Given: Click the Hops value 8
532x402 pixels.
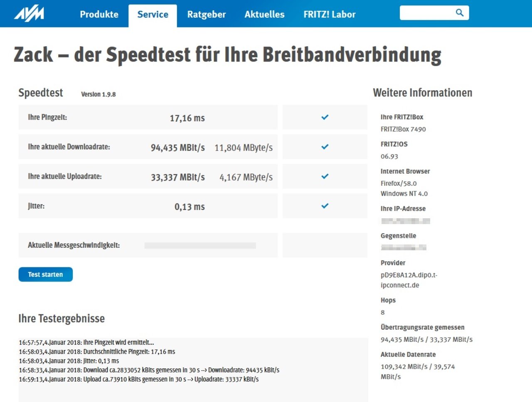Looking at the screenshot, I should [x=383, y=312].
